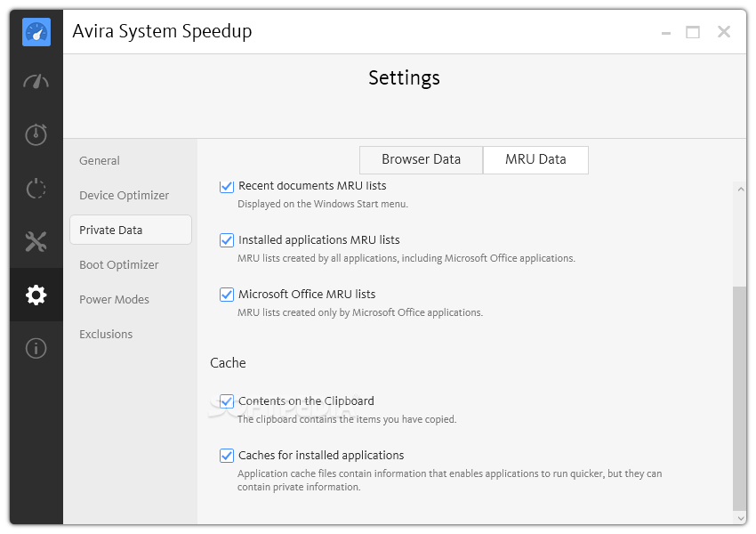Click the Settings page title
The height and width of the screenshot is (534, 756).
(x=404, y=77)
